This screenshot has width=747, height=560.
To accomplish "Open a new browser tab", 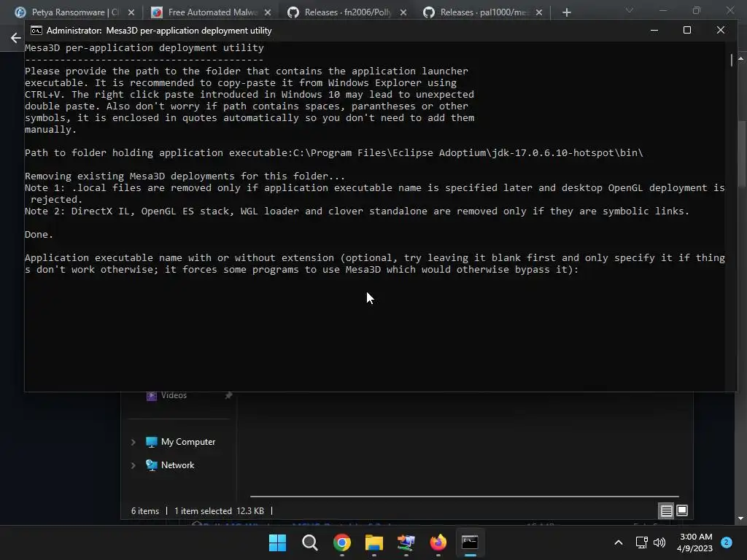I will tap(566, 12).
